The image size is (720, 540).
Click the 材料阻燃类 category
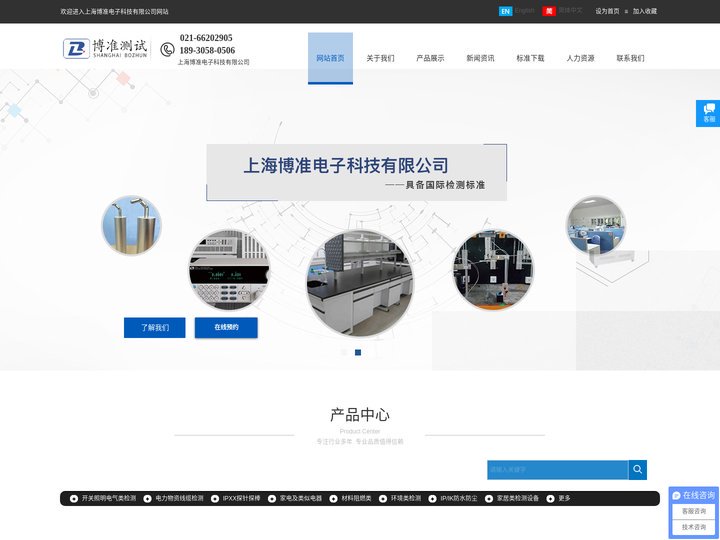356,498
